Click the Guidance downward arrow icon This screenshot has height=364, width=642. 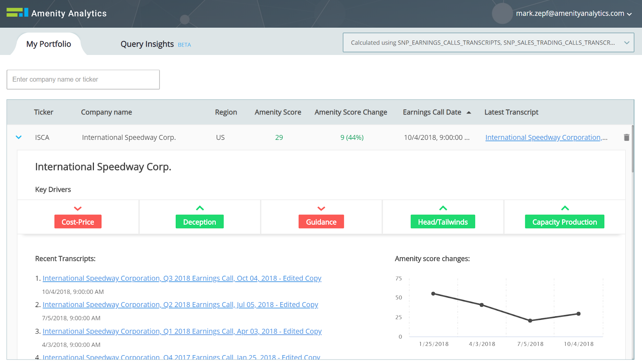pyautogui.click(x=321, y=208)
